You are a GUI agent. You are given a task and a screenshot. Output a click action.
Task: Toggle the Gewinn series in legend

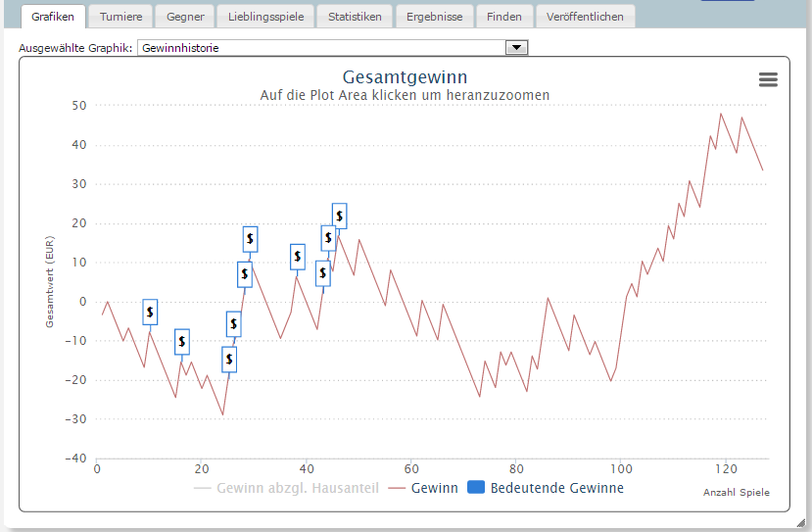pos(423,488)
